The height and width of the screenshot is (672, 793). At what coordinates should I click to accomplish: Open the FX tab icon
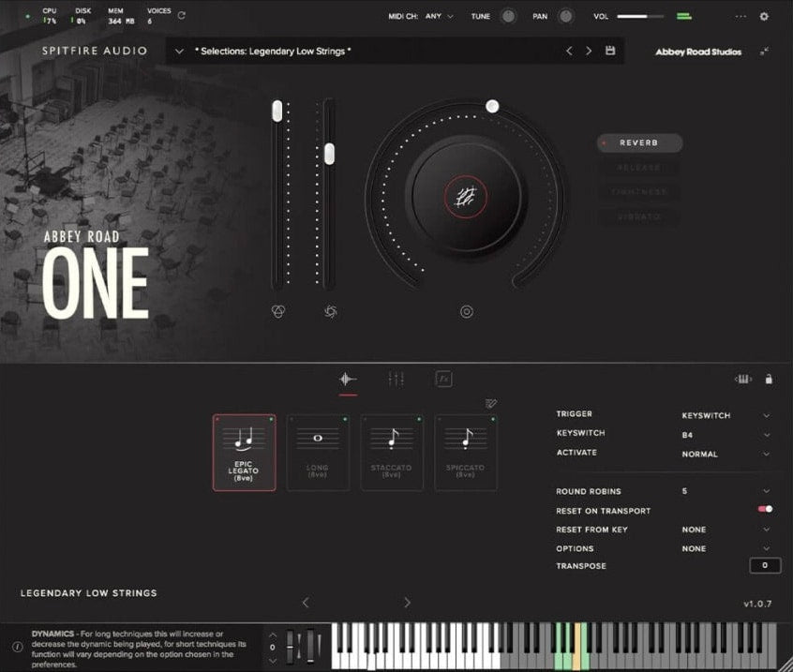click(x=443, y=379)
